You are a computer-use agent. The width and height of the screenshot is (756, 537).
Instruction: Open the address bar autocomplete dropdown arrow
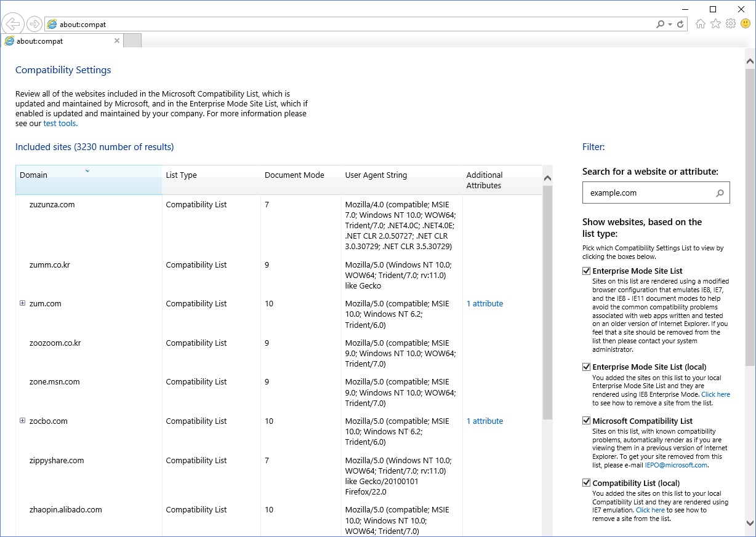click(x=670, y=25)
